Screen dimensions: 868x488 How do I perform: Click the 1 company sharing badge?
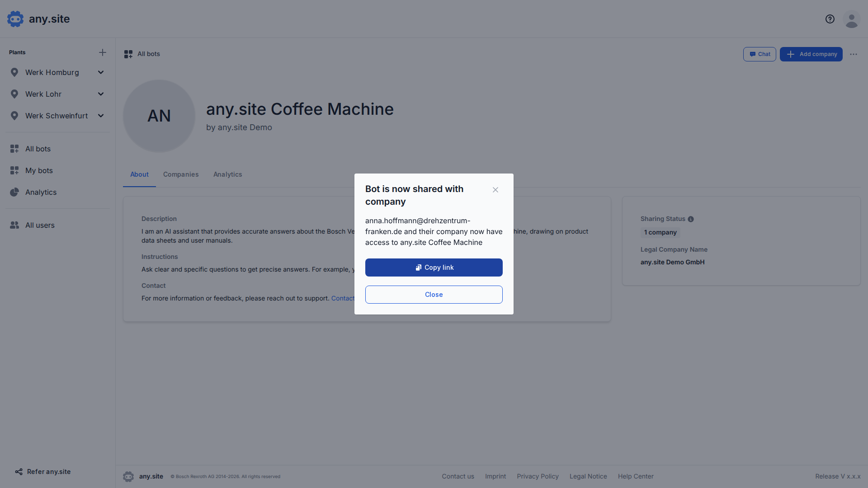click(x=660, y=232)
